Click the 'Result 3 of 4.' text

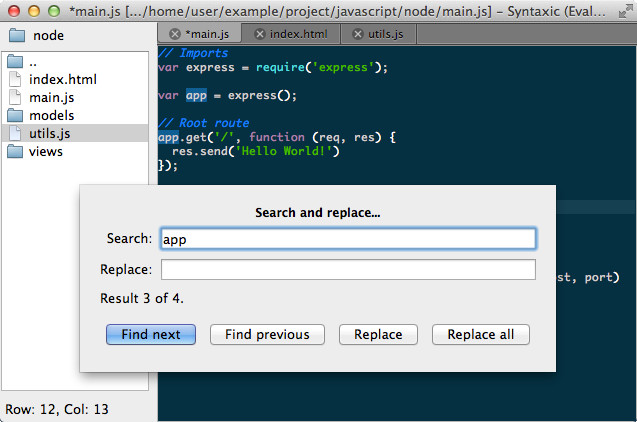tap(142, 299)
